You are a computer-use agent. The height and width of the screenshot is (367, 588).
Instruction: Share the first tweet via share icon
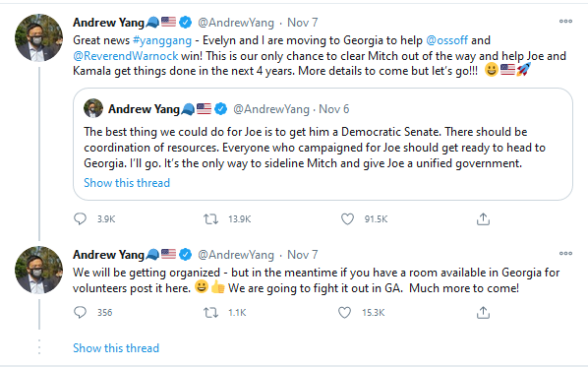click(483, 218)
